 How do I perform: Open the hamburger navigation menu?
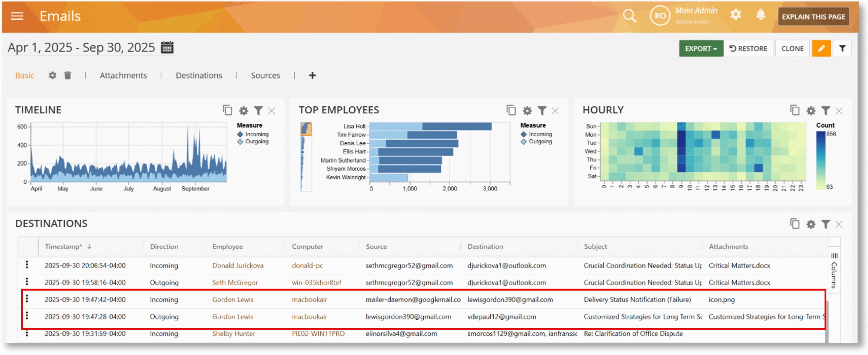click(x=17, y=16)
